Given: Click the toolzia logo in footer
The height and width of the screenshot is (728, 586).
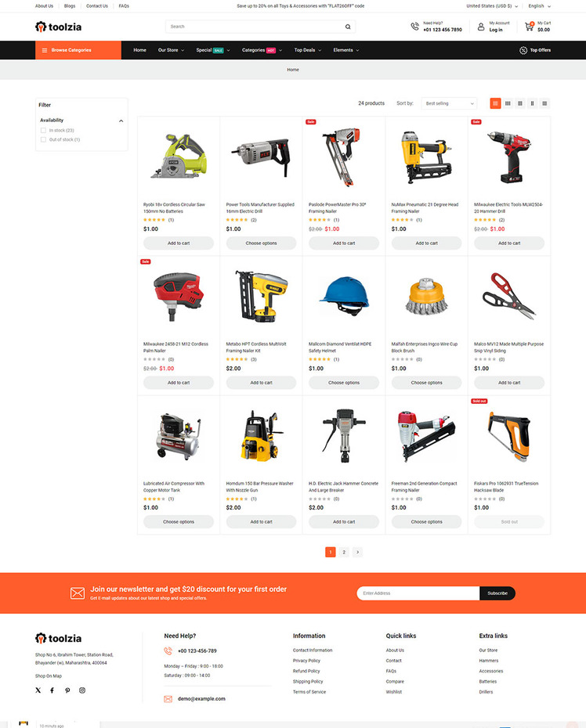Looking at the screenshot, I should click(59, 639).
